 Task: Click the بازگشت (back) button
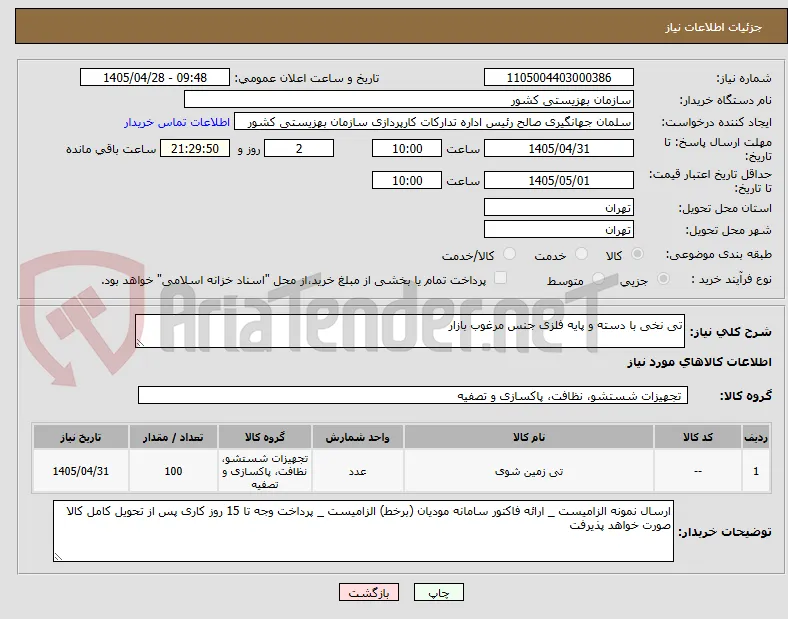[x=369, y=592]
